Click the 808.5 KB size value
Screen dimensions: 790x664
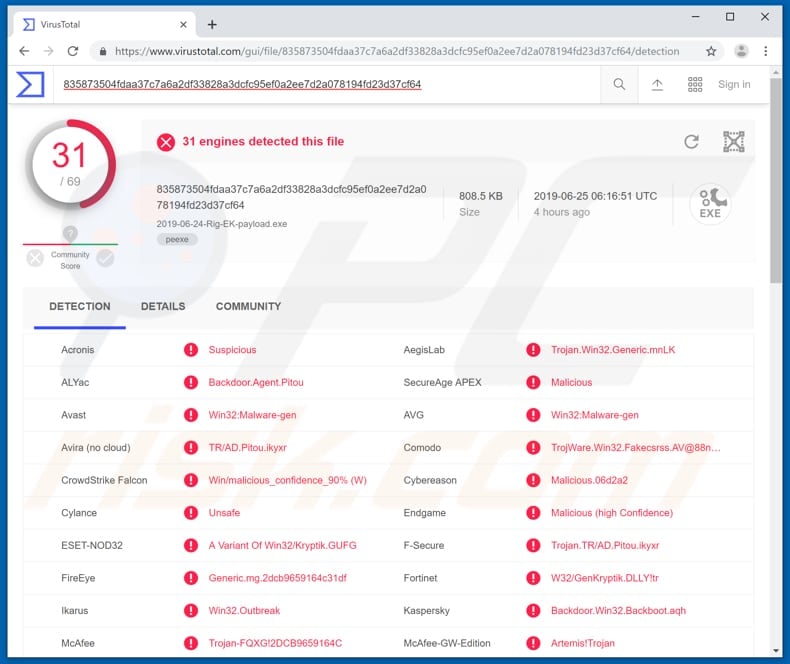[481, 196]
